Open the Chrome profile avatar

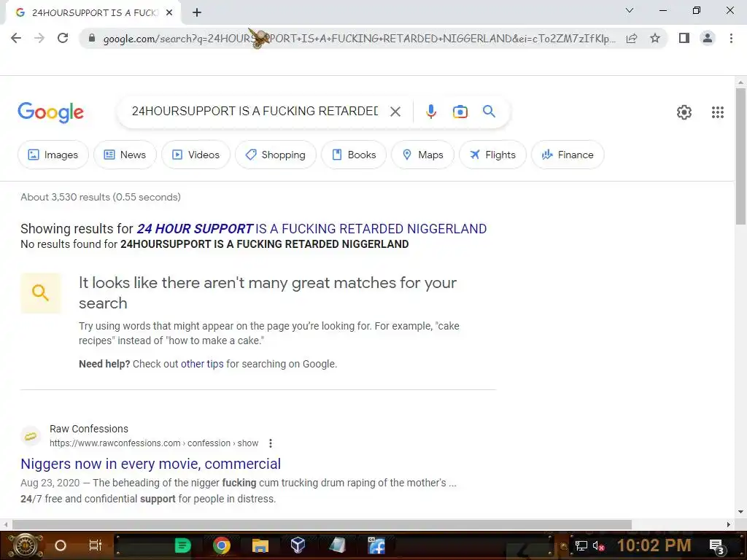tap(708, 38)
